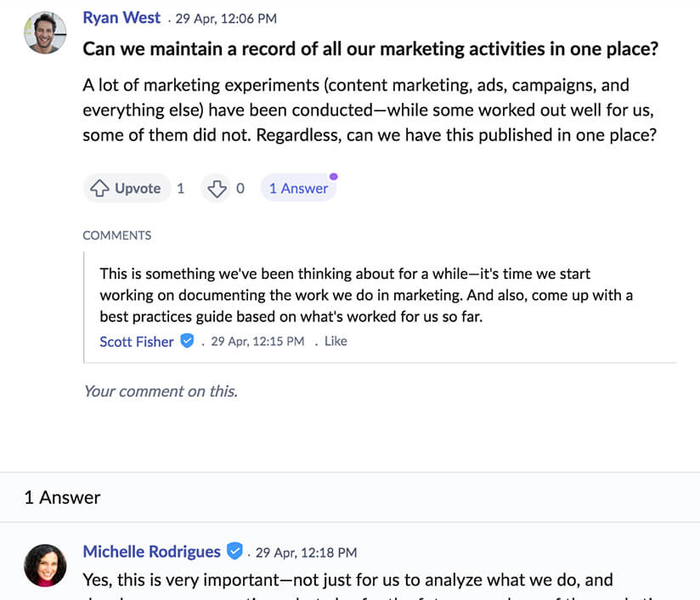700x600 pixels.
Task: Open Michelle Rodrigues' profile name link
Action: coord(152,552)
